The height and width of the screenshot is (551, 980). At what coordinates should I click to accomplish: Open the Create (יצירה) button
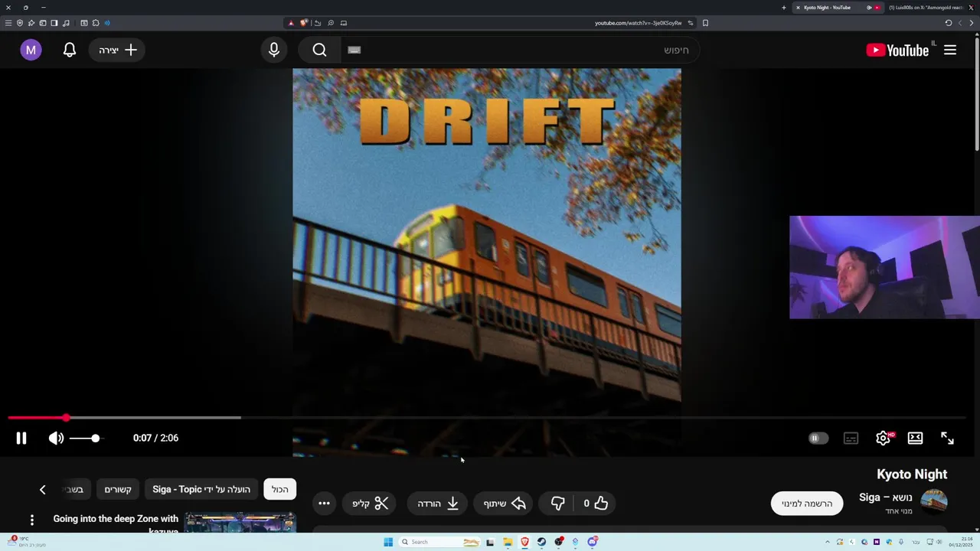pos(117,50)
